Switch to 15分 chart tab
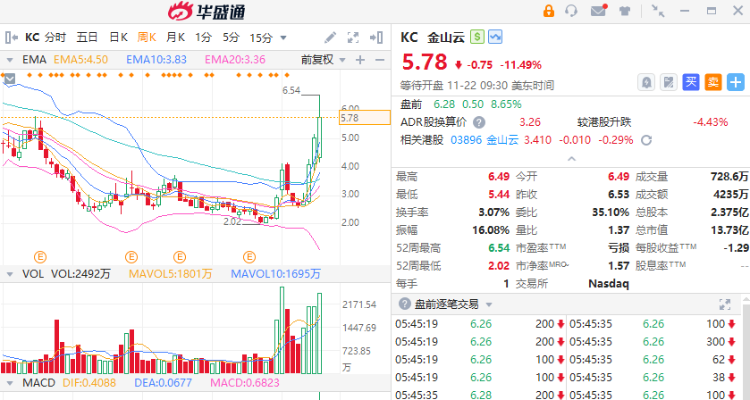Image resolution: width=750 pixels, height=400 pixels. point(261,38)
